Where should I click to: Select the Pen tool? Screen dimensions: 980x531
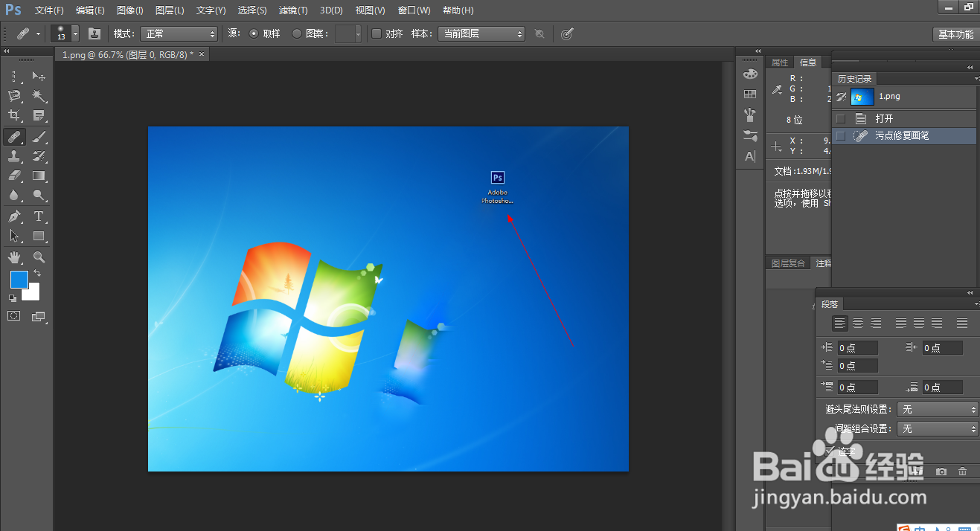[14, 216]
